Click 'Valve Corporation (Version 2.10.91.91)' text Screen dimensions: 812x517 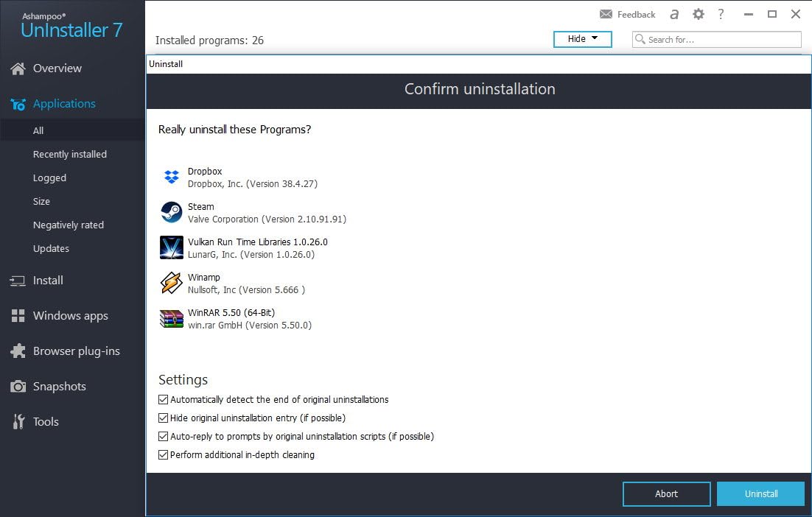pyautogui.click(x=267, y=219)
